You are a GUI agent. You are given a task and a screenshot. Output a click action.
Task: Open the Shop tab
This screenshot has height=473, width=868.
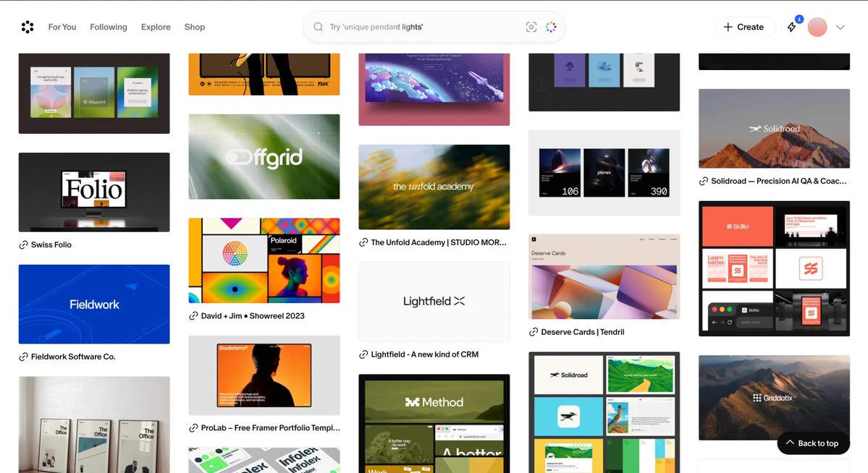coord(194,27)
